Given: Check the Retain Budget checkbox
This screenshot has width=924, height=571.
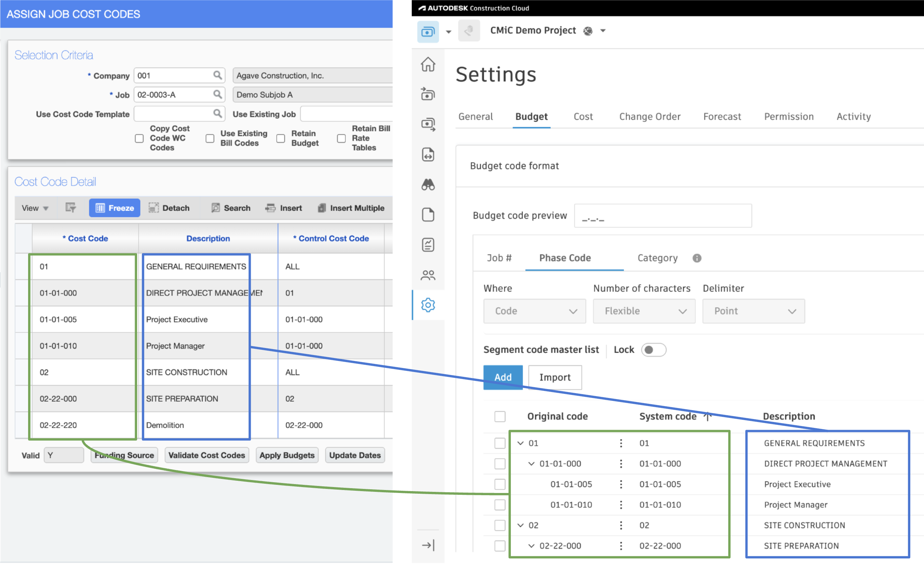Looking at the screenshot, I should pos(280,138).
